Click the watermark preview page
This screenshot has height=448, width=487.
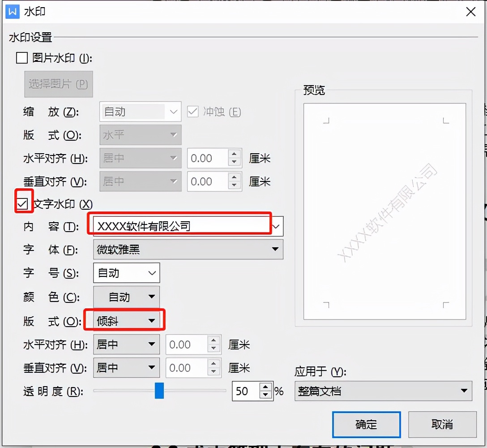[x=384, y=211]
